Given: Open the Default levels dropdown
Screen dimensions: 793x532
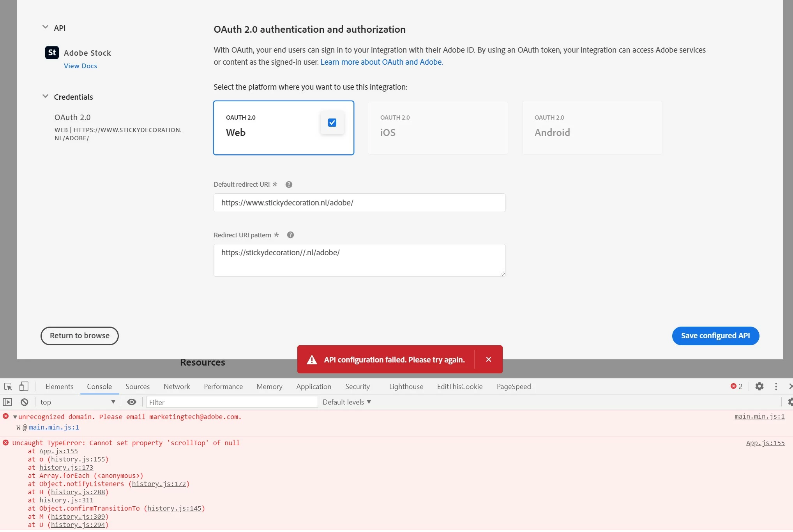Looking at the screenshot, I should (346, 402).
